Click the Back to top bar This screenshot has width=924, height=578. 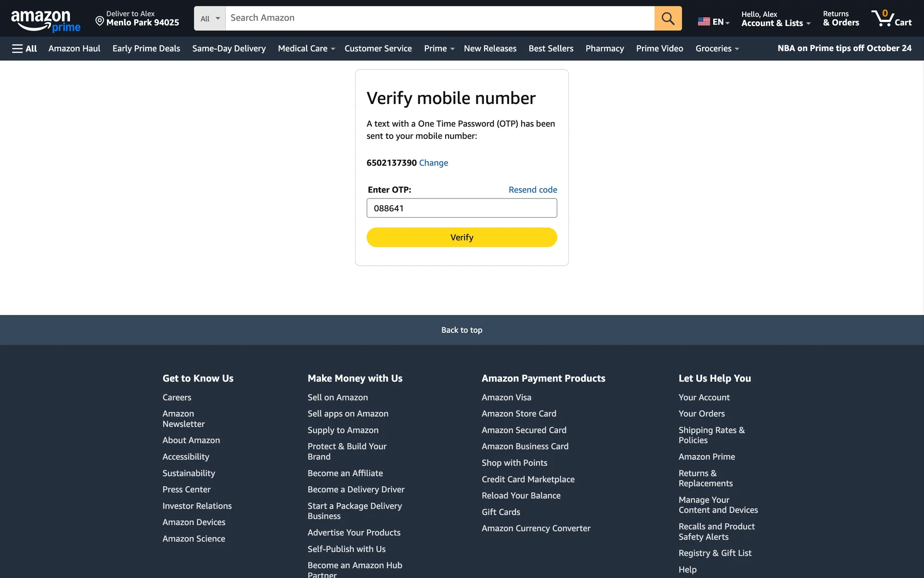[x=462, y=330]
